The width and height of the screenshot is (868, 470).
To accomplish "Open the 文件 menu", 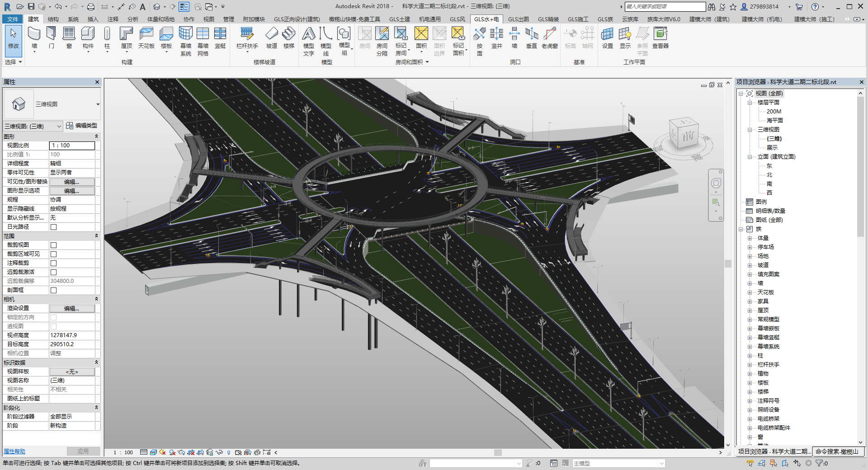I will pyautogui.click(x=13, y=19).
